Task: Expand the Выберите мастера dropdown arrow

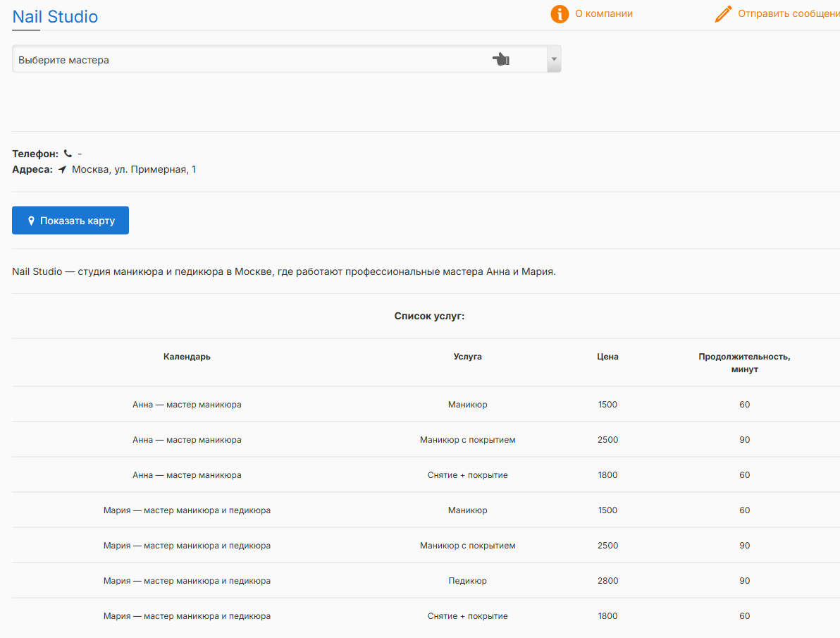Action: pyautogui.click(x=554, y=59)
